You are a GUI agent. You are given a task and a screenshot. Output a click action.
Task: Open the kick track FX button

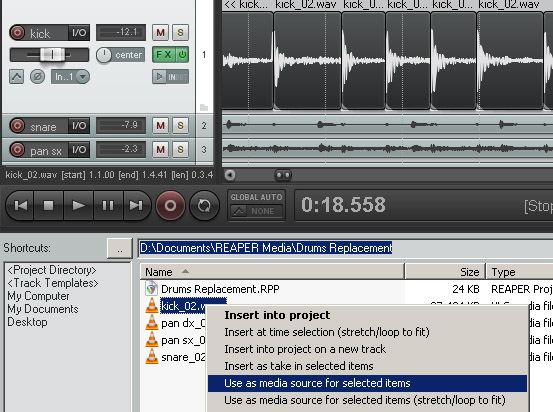164,55
